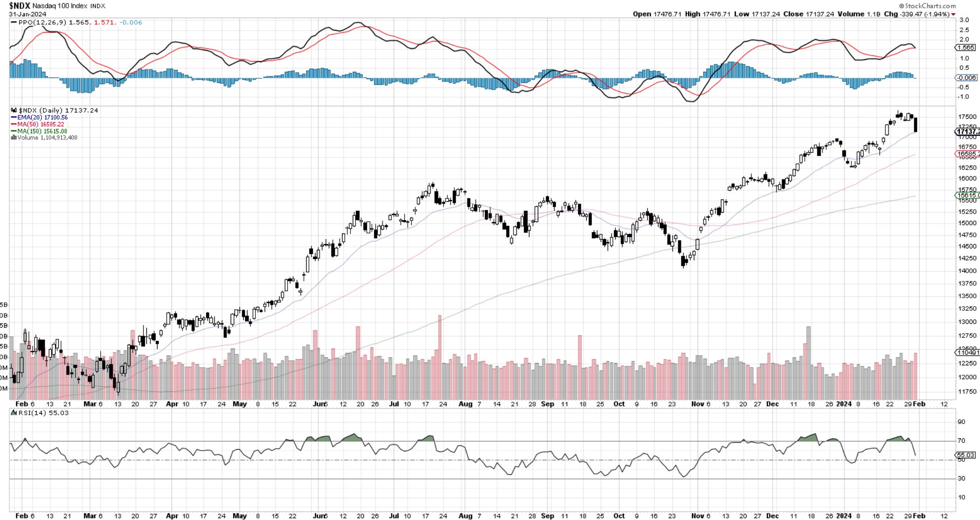Click the last black candlestick on chart

[916, 124]
